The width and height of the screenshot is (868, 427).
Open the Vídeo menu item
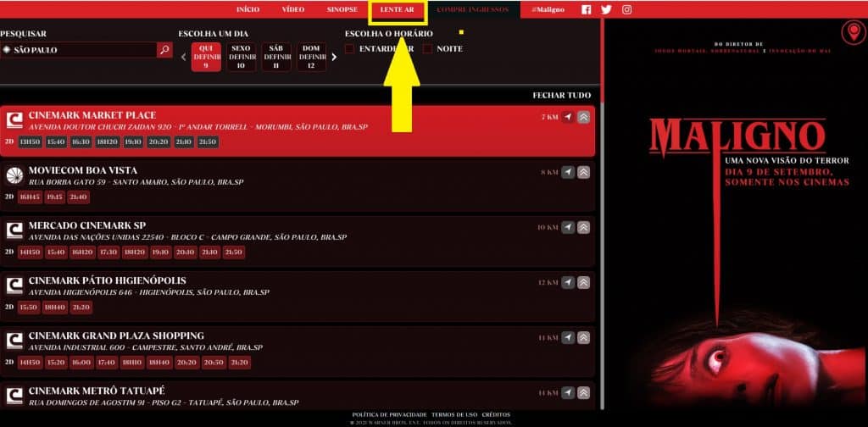292,9
